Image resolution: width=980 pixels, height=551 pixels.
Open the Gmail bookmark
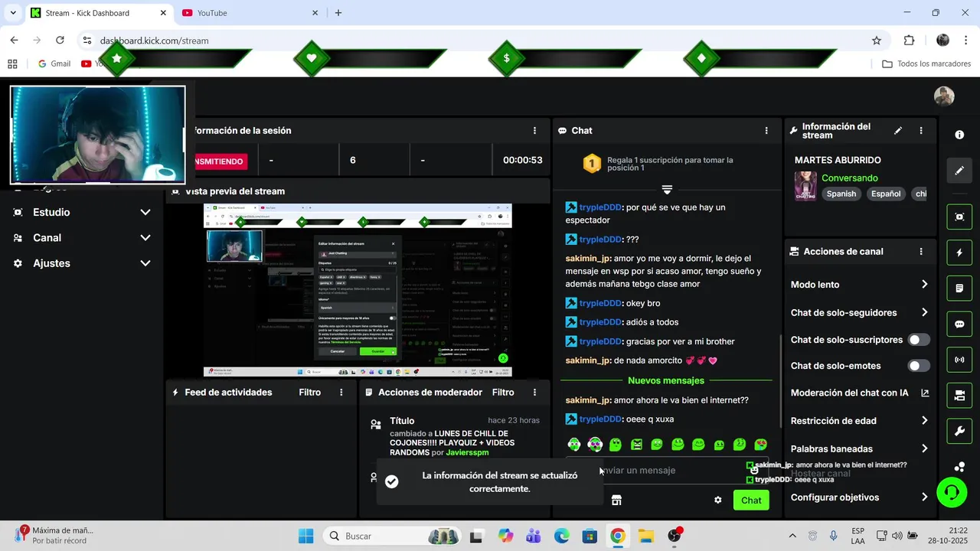54,64
